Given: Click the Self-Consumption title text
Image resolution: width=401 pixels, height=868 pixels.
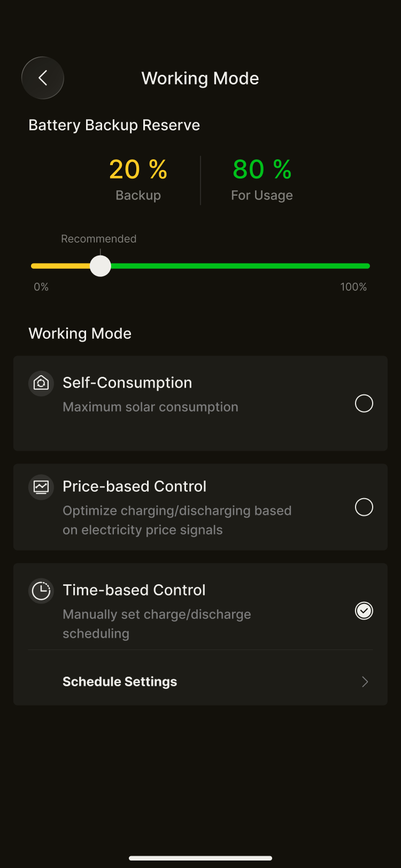Looking at the screenshot, I should [127, 383].
